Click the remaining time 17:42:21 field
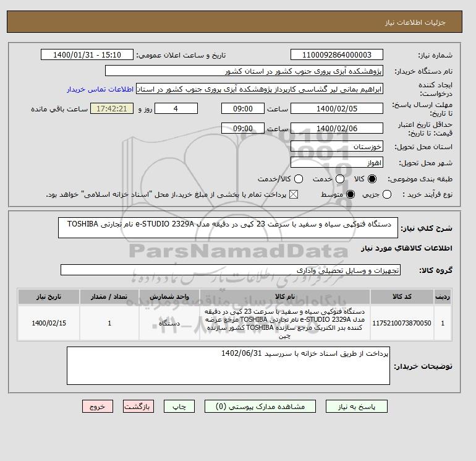Viewport: 476px width, 461px height. click(112, 108)
